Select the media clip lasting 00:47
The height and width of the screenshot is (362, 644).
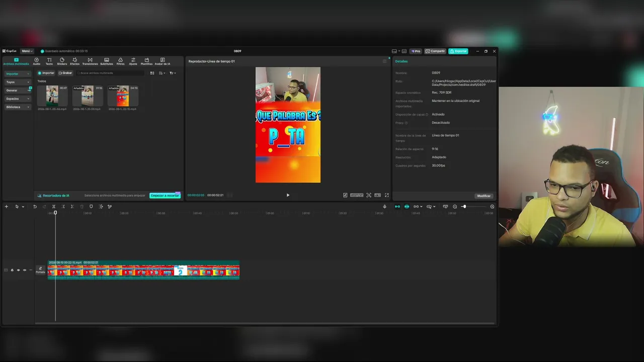click(52, 96)
